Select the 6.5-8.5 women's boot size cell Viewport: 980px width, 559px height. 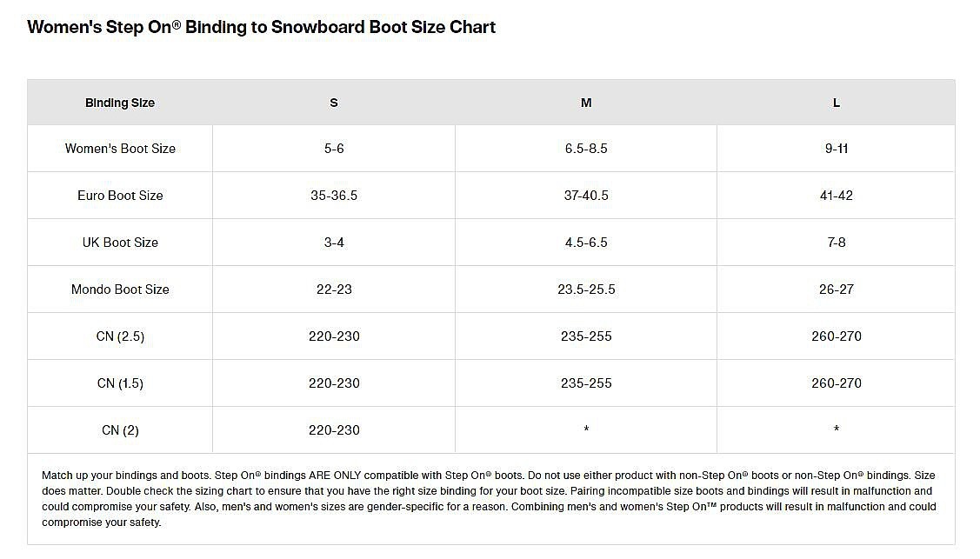click(586, 149)
